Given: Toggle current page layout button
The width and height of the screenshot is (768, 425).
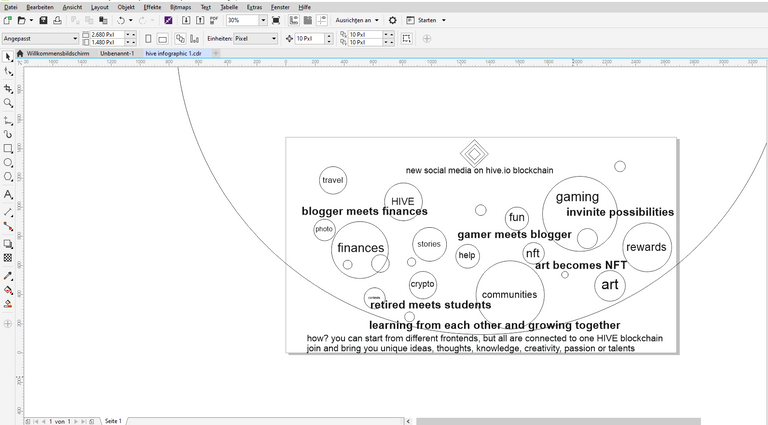Looking at the screenshot, I should (x=194, y=38).
